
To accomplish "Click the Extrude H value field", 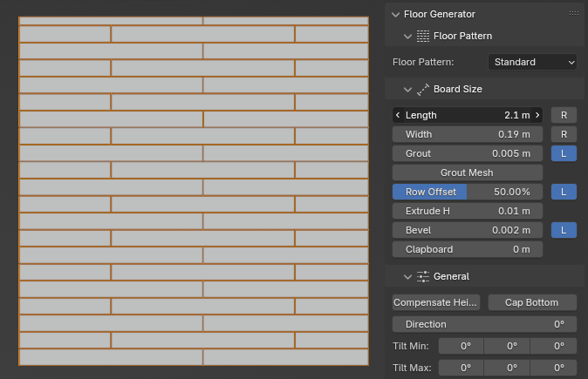I will coord(467,211).
